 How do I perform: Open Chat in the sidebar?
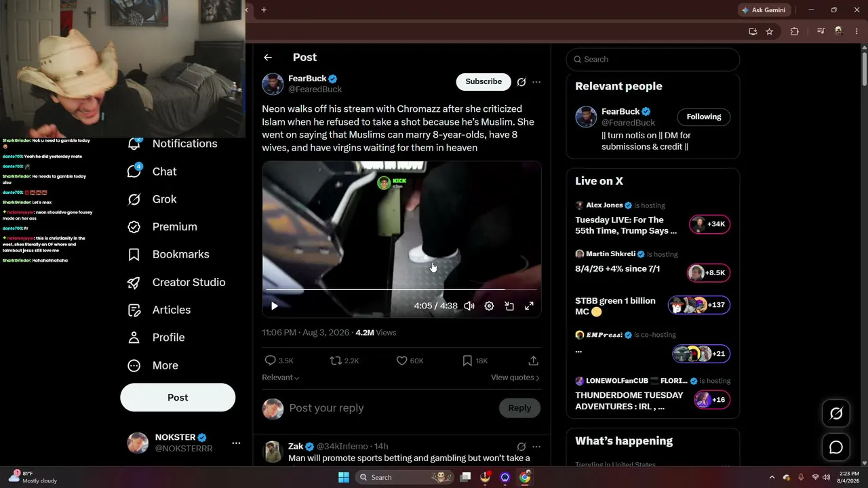[153, 171]
